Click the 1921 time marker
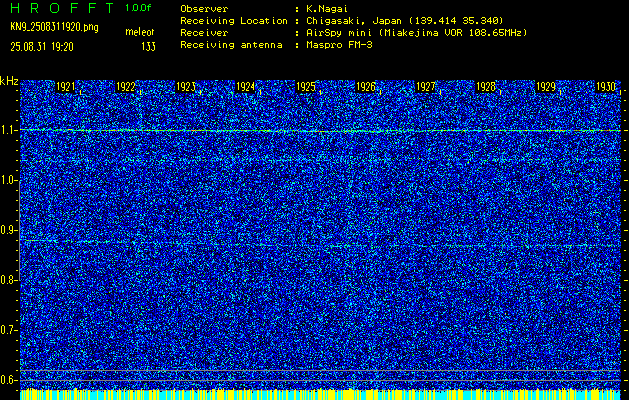Viewport: 629px width, 400px height. (x=65, y=87)
